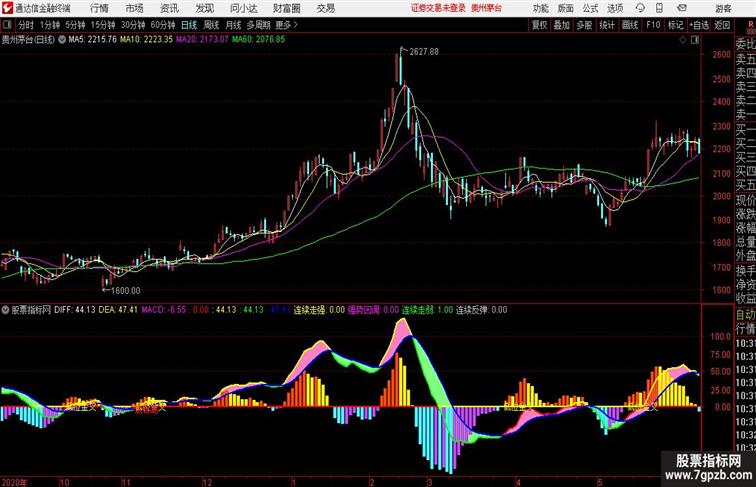Click the red R badge at far right

point(751,25)
